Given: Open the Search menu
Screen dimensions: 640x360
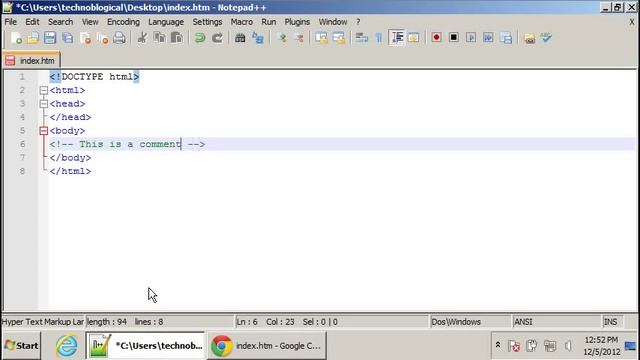Looking at the screenshot, I should (x=60, y=22).
